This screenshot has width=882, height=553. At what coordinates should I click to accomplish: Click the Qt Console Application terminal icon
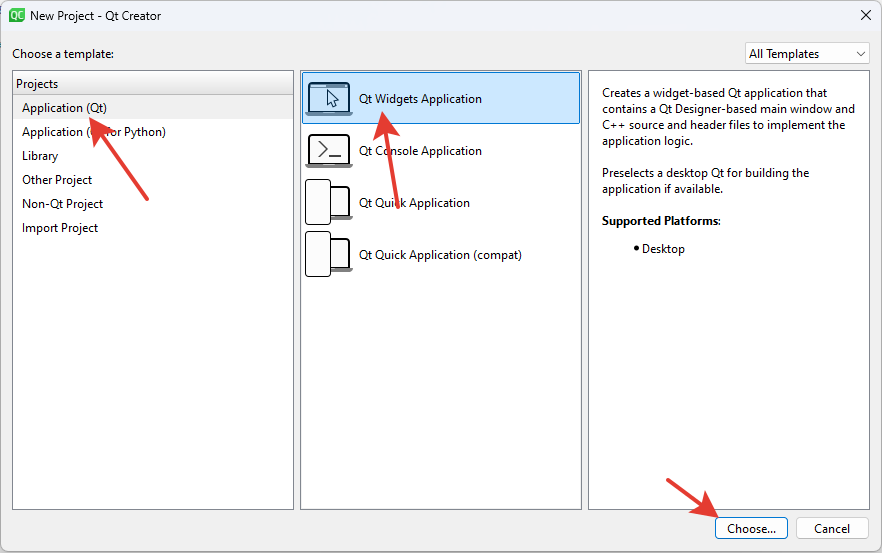click(x=329, y=150)
